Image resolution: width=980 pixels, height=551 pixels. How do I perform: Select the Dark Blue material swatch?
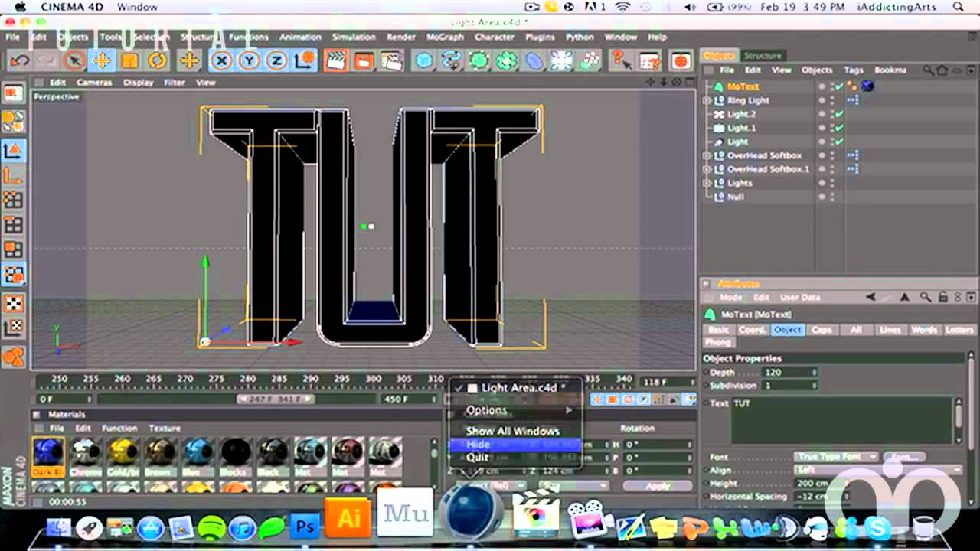coord(48,457)
